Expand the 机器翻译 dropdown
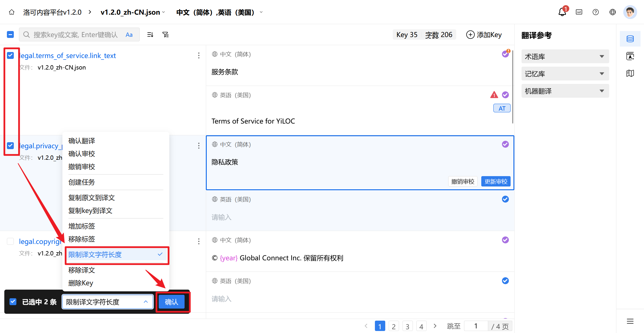Screen dimensions: 644x333 pos(565,91)
